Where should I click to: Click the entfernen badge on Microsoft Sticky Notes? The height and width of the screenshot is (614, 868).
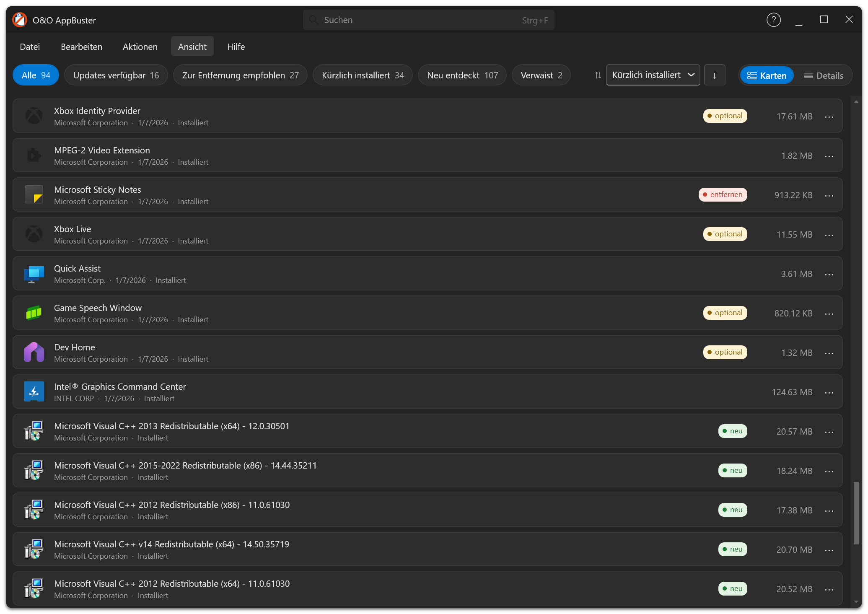[x=723, y=194]
